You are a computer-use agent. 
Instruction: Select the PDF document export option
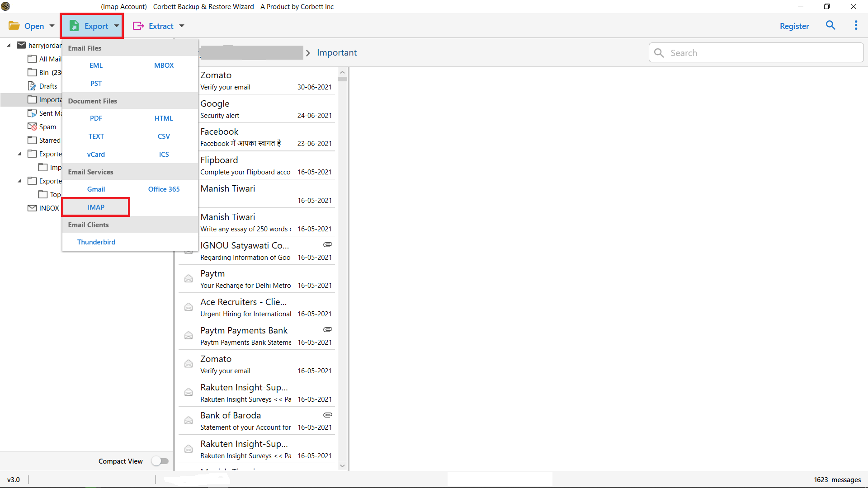coord(96,118)
